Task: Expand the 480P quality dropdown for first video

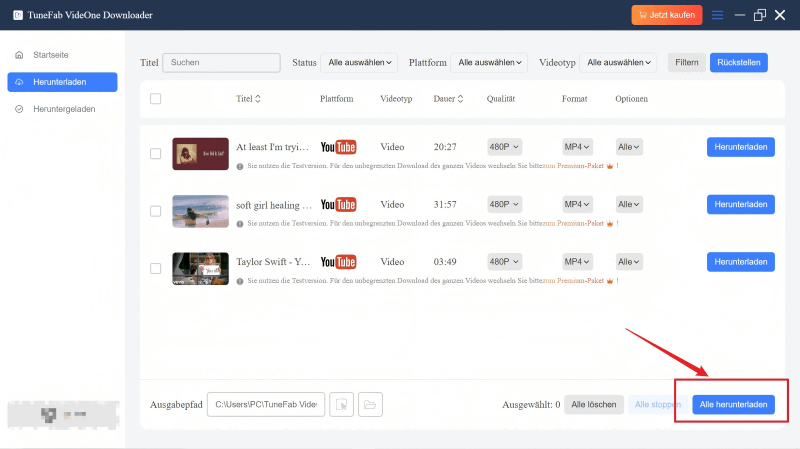Action: click(505, 147)
